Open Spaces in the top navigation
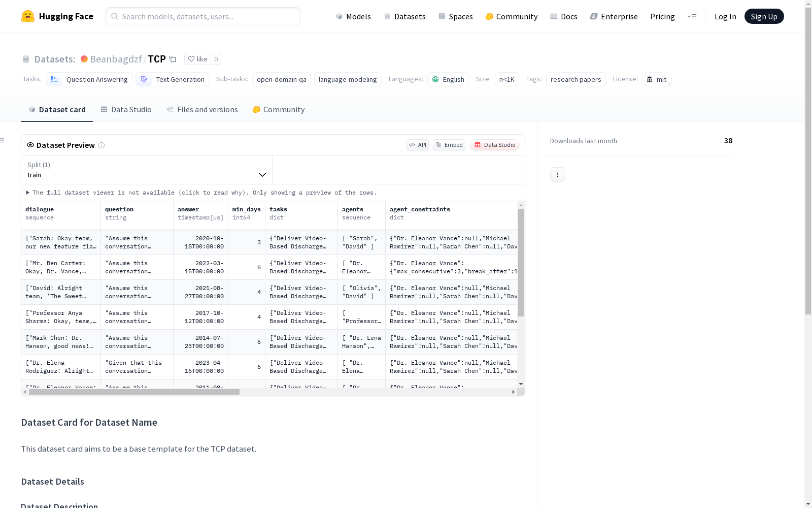Viewport: 812px width, 508px height. pos(456,16)
